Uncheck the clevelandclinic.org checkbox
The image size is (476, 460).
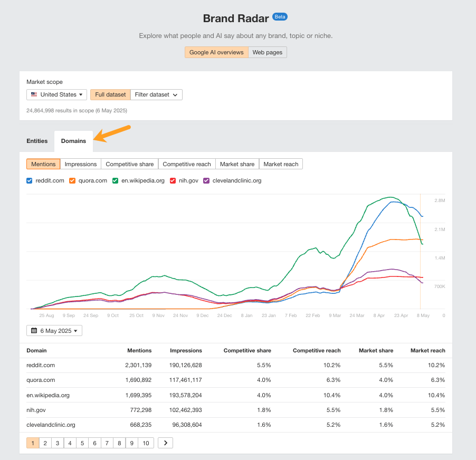(x=206, y=180)
